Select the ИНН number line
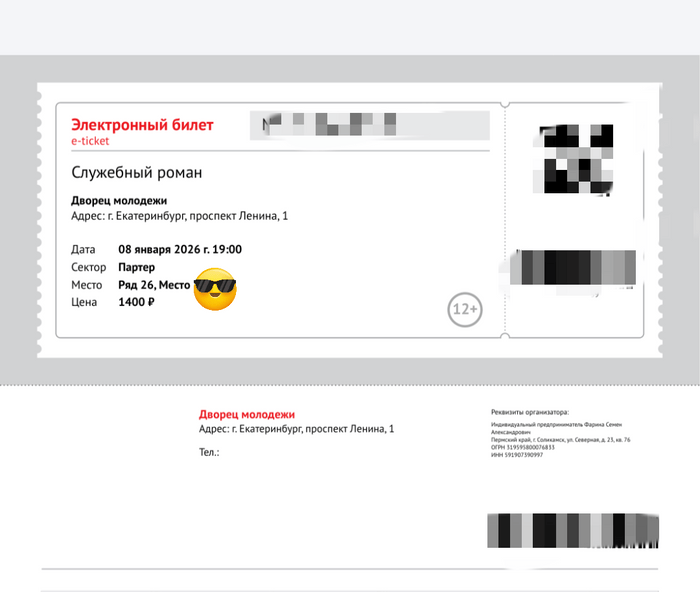Viewport: 700px width, 592px height. (517, 455)
